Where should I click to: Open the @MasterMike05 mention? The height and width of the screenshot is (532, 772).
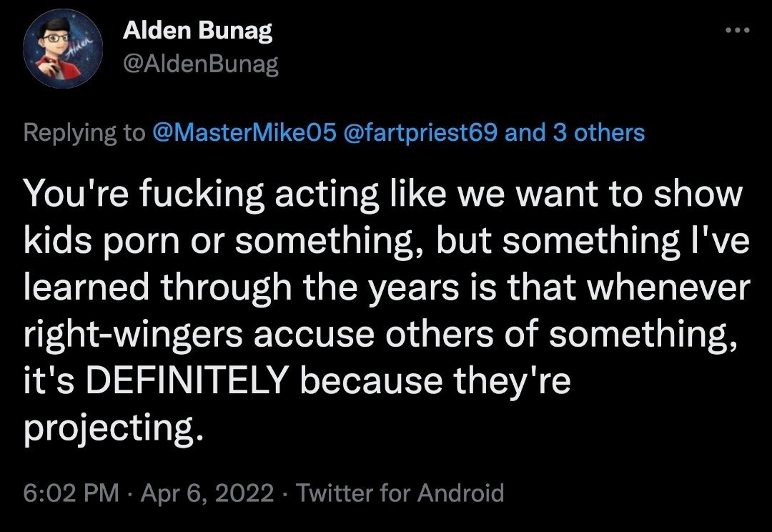(243, 132)
